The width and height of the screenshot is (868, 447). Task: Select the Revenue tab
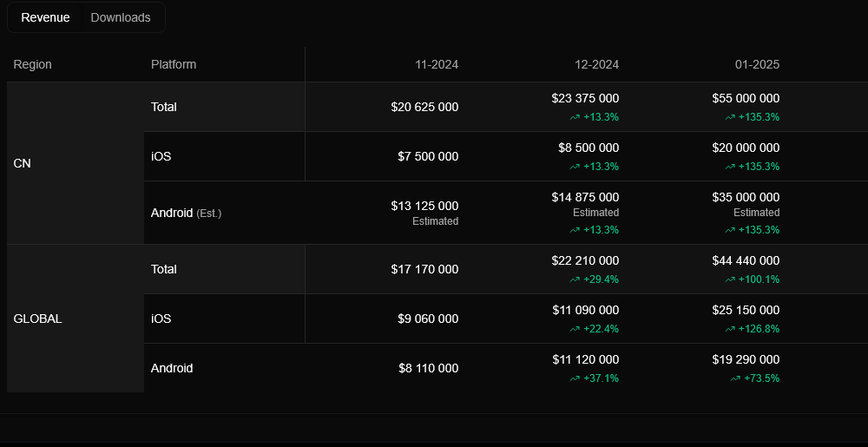45,17
